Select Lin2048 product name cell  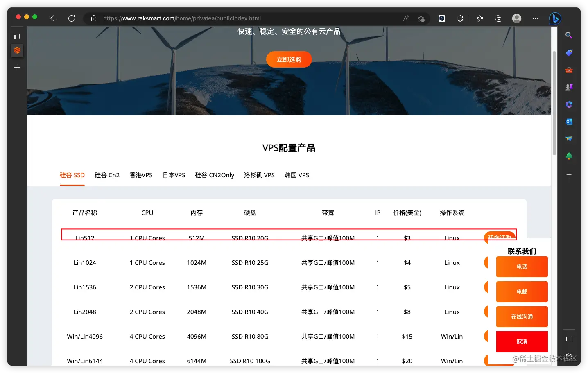click(85, 312)
